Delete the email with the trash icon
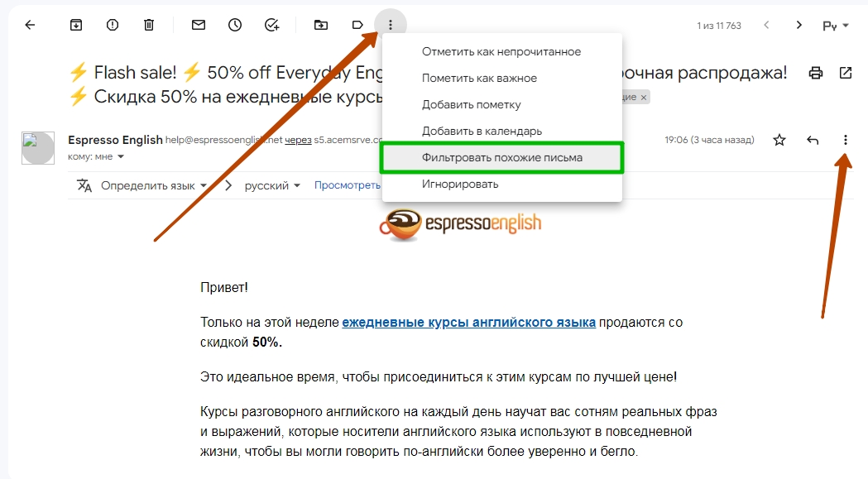This screenshot has width=868, height=479. pyautogui.click(x=149, y=25)
